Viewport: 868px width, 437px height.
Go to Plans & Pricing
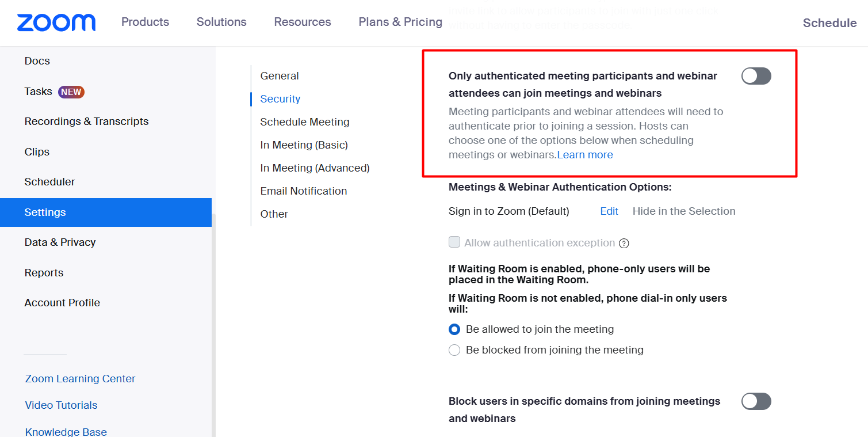(400, 22)
